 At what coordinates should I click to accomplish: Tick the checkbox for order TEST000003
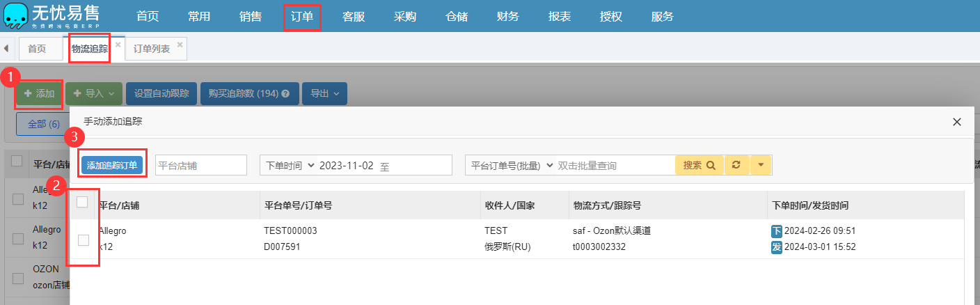coord(84,240)
